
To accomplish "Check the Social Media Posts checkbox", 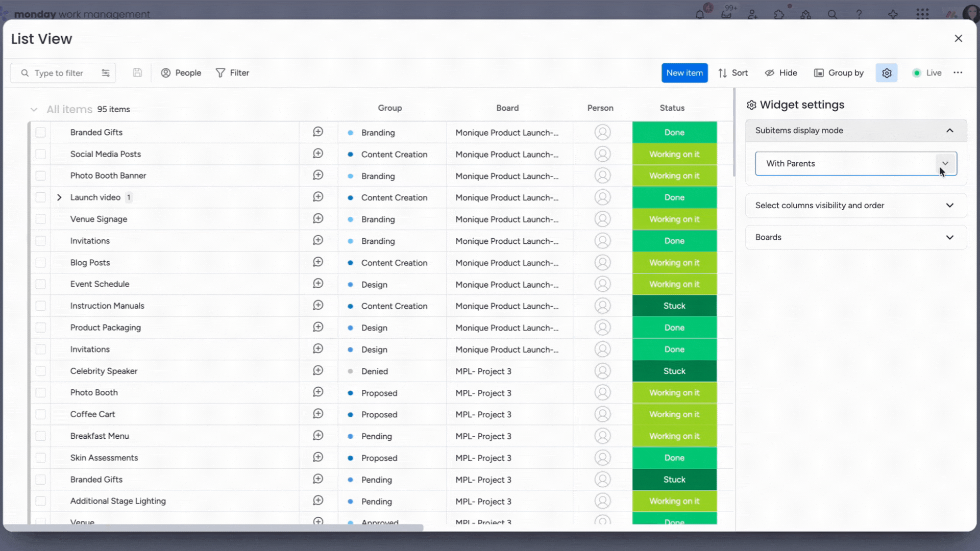I will (41, 154).
